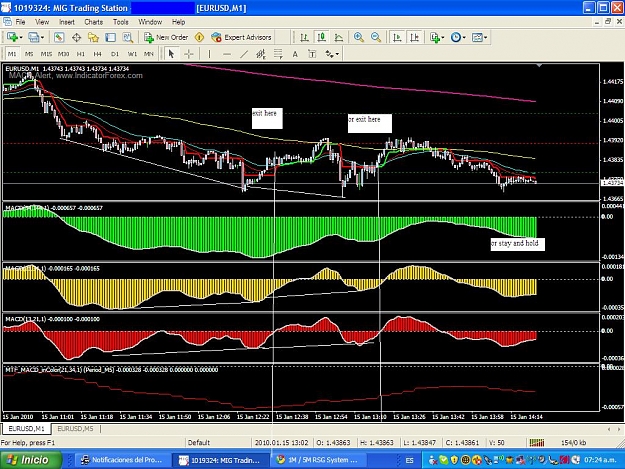The height and width of the screenshot is (469, 625).
Task: Click the 154/0 kb connection status
Action: click(573, 442)
